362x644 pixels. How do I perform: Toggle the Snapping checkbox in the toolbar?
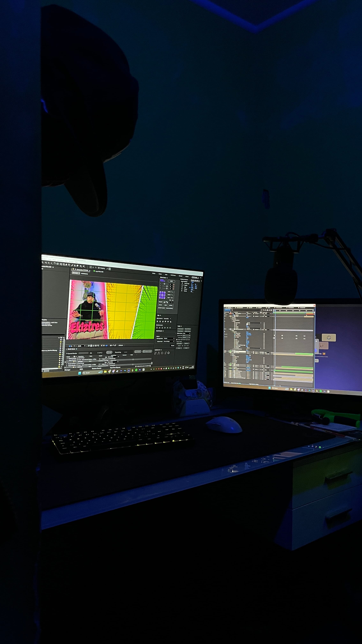coord(99,268)
